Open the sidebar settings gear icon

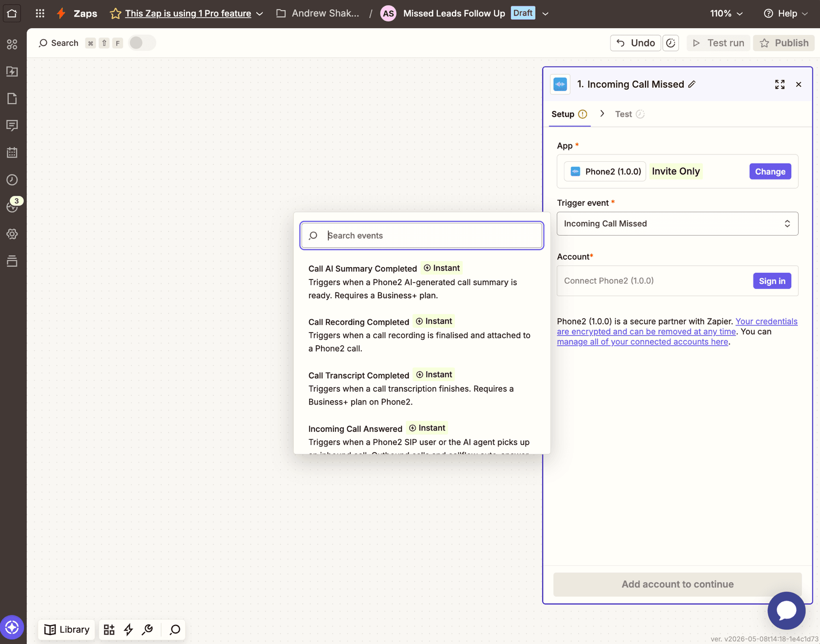tap(12, 234)
